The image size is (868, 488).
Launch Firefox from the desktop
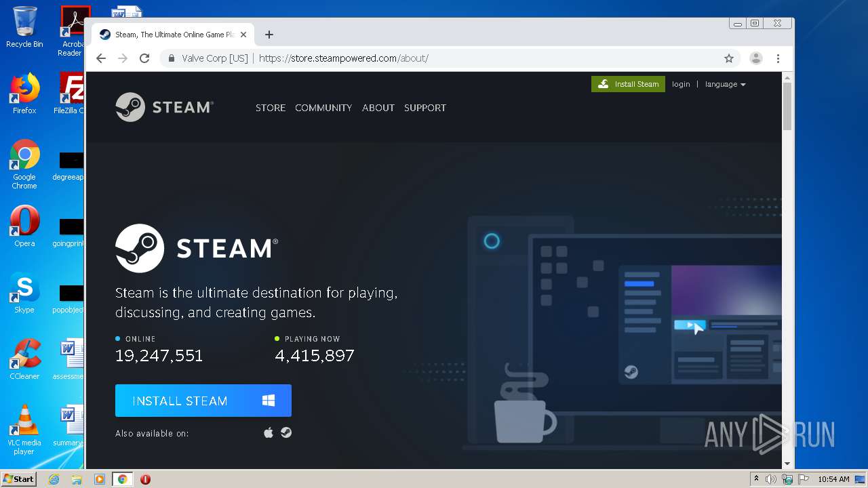point(24,94)
